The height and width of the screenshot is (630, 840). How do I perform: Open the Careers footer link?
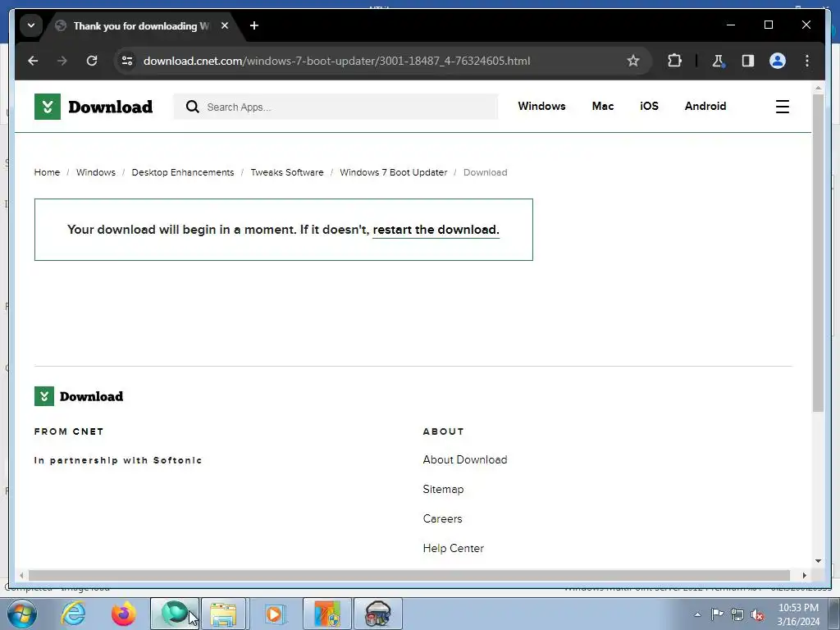click(442, 518)
